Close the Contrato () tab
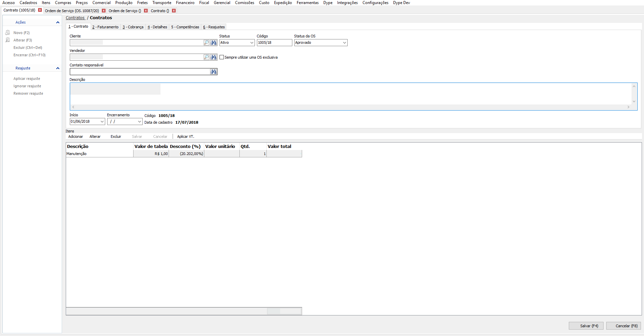 174,11
